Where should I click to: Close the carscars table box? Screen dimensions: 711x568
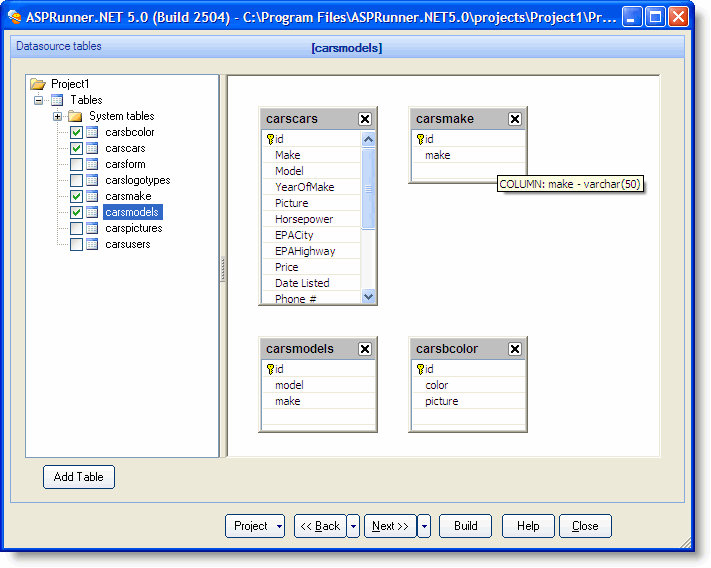click(x=365, y=119)
